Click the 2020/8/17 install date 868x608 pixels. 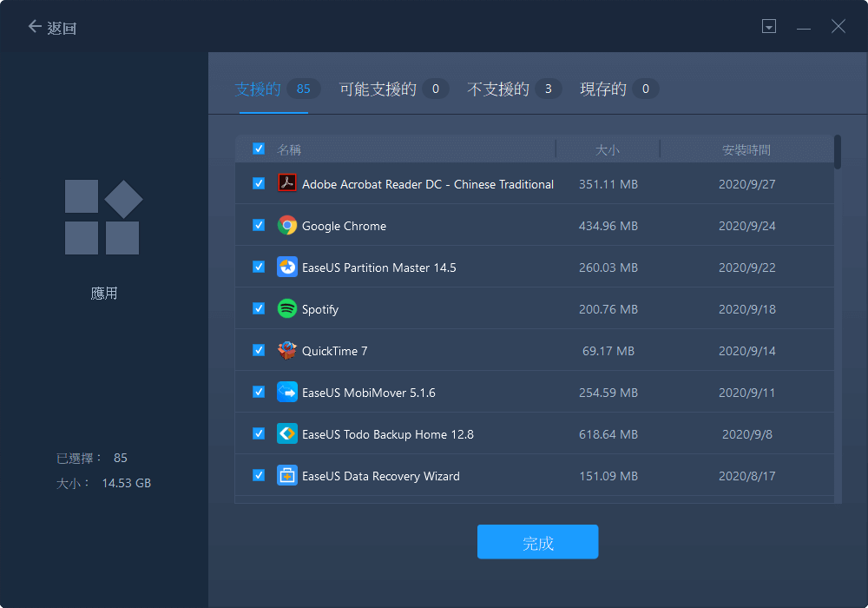point(746,476)
